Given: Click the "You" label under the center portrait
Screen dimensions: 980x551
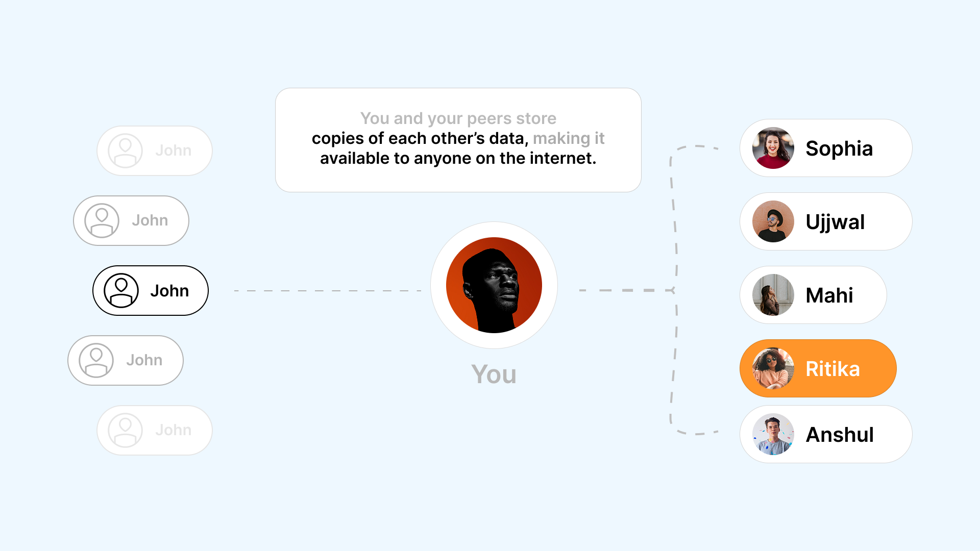Looking at the screenshot, I should 494,374.
